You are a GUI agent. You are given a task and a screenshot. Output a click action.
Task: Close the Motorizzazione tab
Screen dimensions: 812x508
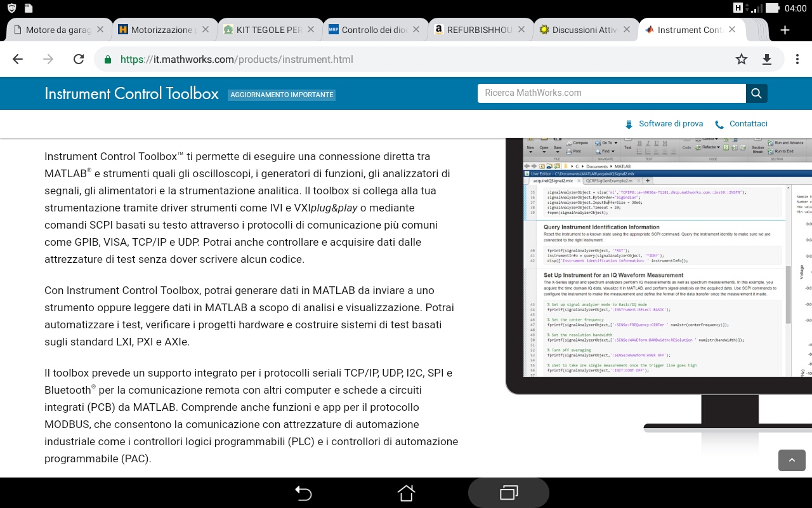tap(205, 30)
